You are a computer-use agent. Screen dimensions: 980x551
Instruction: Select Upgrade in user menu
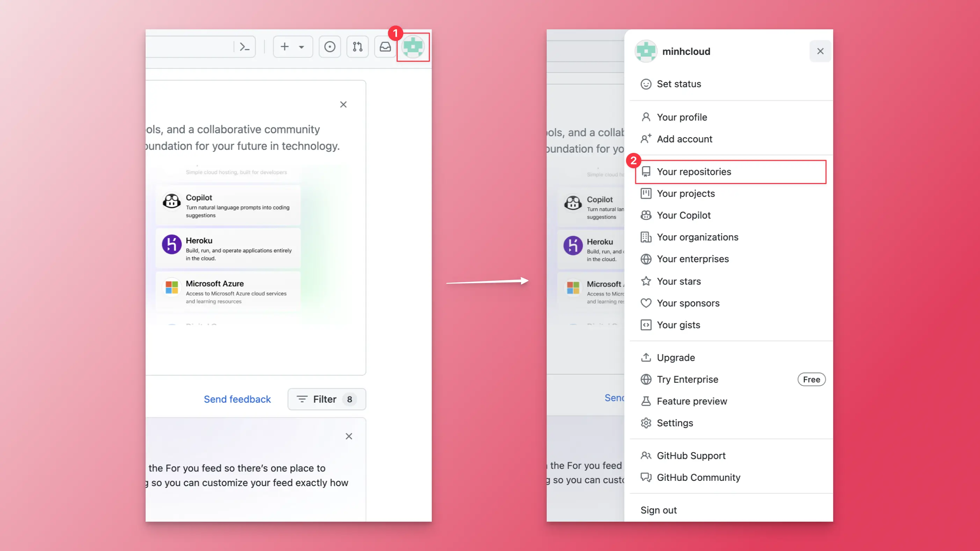point(731,358)
